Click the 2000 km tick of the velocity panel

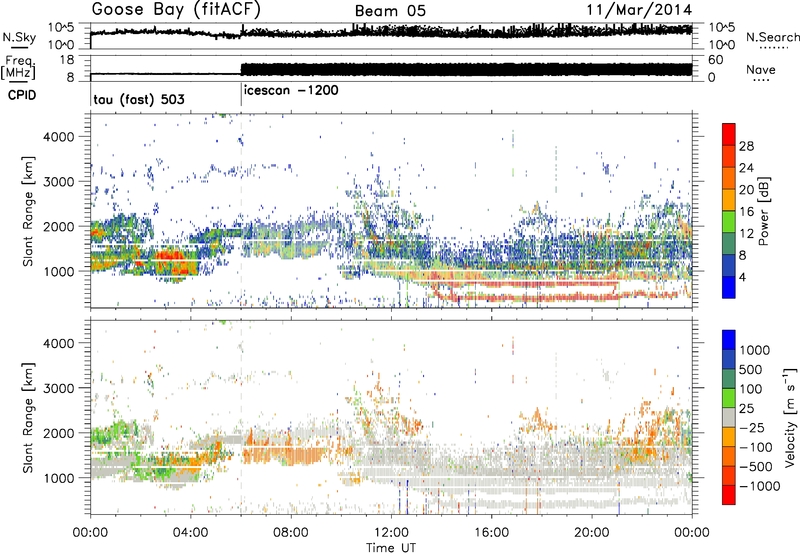coord(59,433)
